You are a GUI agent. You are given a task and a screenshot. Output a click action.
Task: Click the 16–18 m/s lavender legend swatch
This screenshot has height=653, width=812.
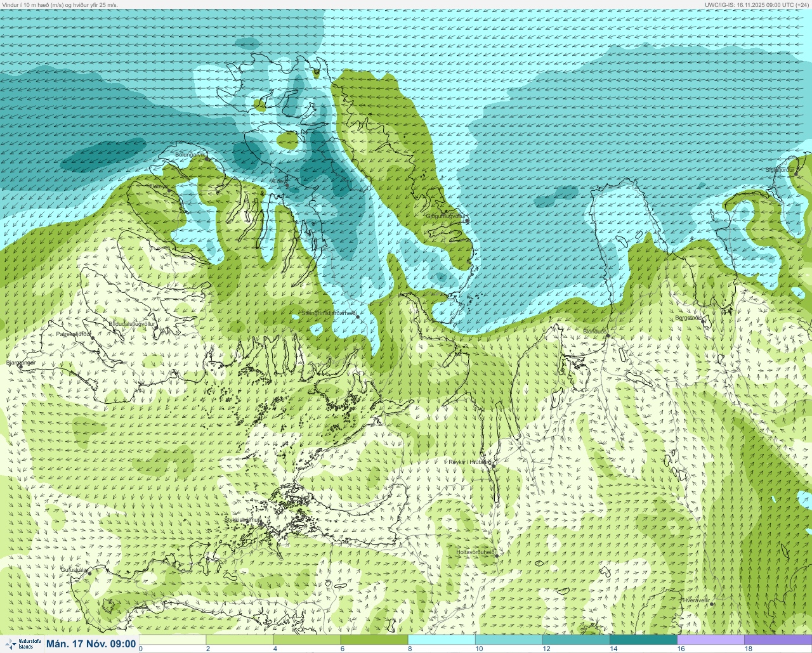710,640
